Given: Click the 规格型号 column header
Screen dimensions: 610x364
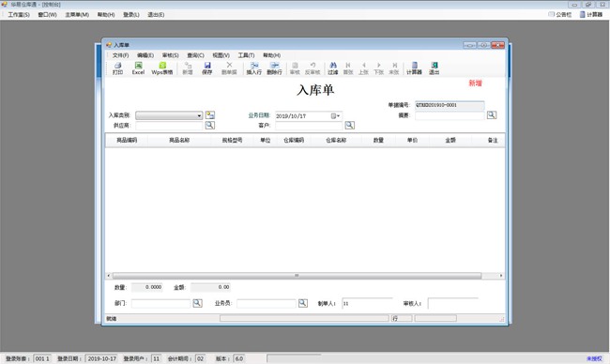Looking at the screenshot, I should [232, 140].
